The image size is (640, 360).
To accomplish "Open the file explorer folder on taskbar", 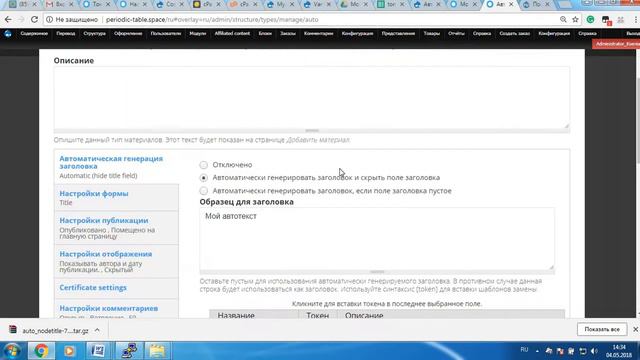I will click(x=157, y=351).
